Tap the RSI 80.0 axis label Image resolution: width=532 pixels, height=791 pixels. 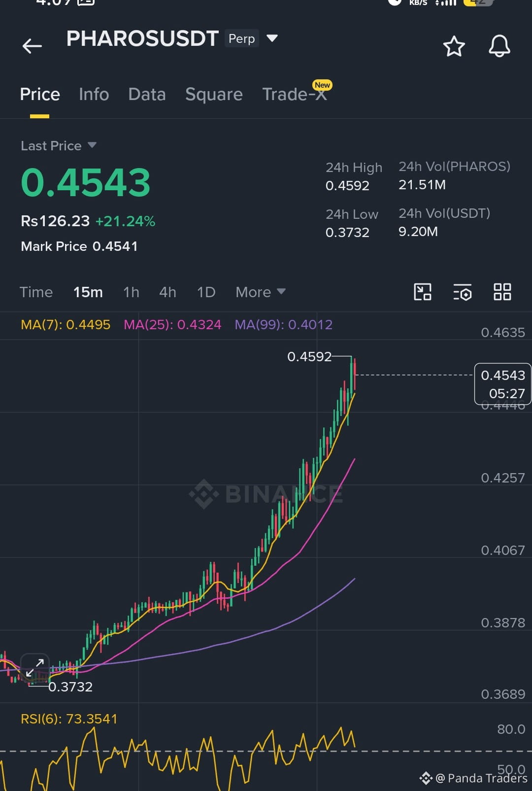click(511, 729)
